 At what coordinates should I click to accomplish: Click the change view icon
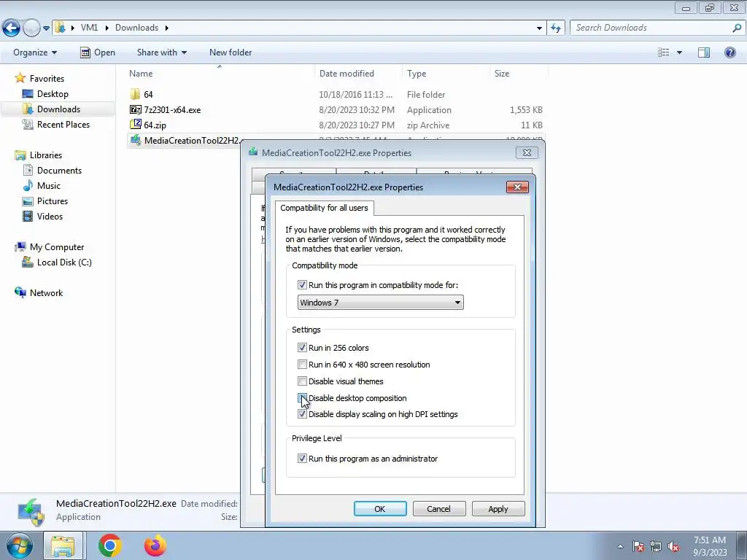pos(663,52)
